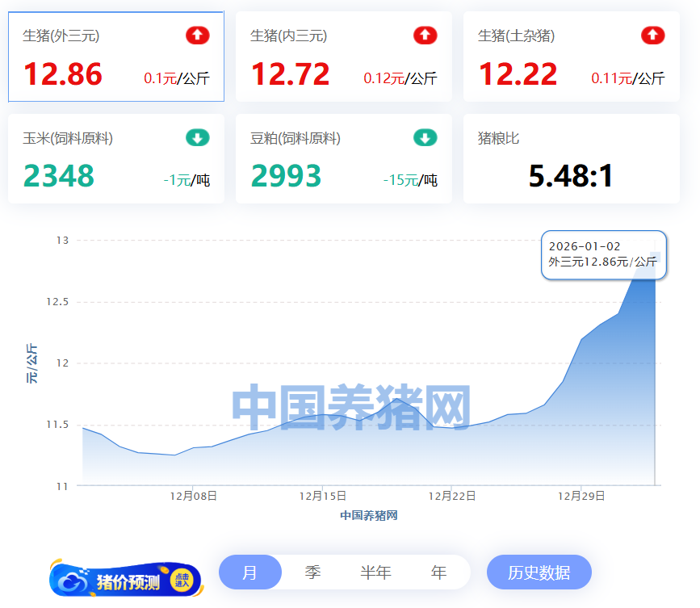Viewport: 700px width, 608px height.
Task: Select the 生猪(内三元) 12.72 price card
Action: tap(344, 57)
